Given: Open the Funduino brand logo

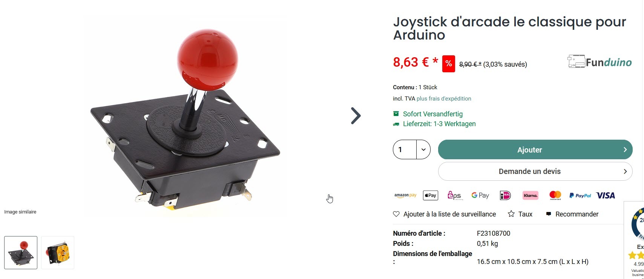Looking at the screenshot, I should pyautogui.click(x=600, y=62).
